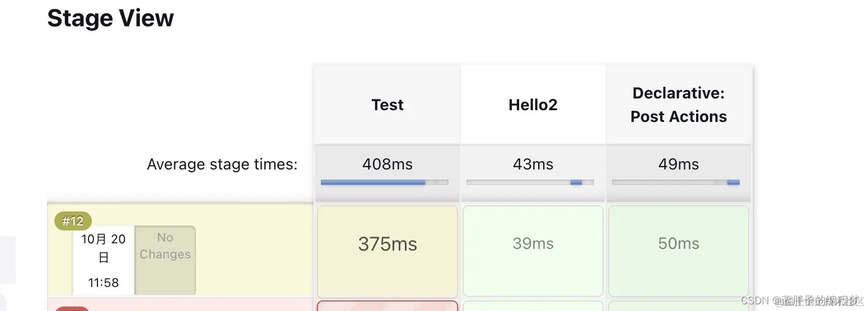Viewport: 868px width, 311px height.
Task: Click the Average stage times label
Action: coord(222,164)
